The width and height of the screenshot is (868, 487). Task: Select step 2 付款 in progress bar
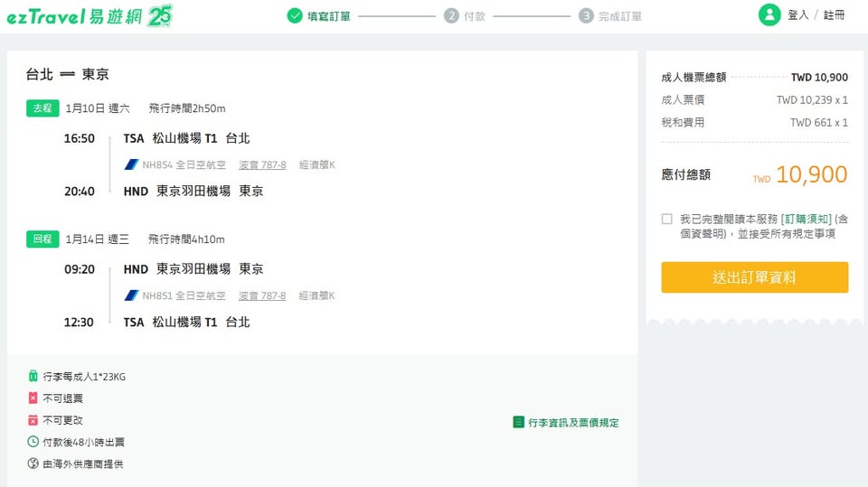click(x=464, y=15)
